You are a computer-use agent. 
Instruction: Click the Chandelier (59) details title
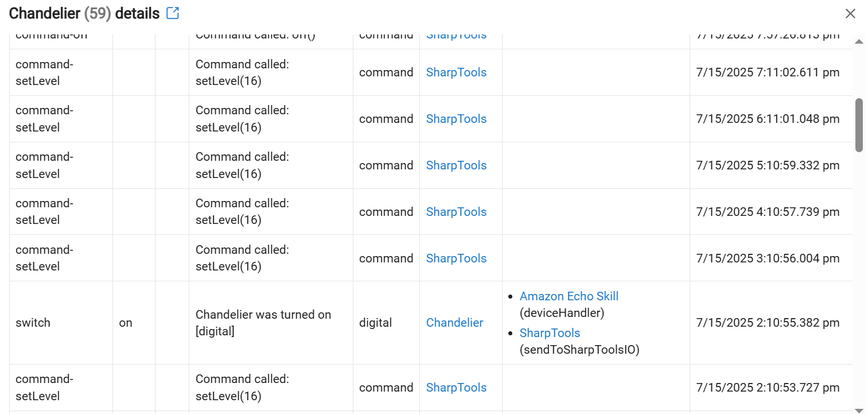[84, 13]
